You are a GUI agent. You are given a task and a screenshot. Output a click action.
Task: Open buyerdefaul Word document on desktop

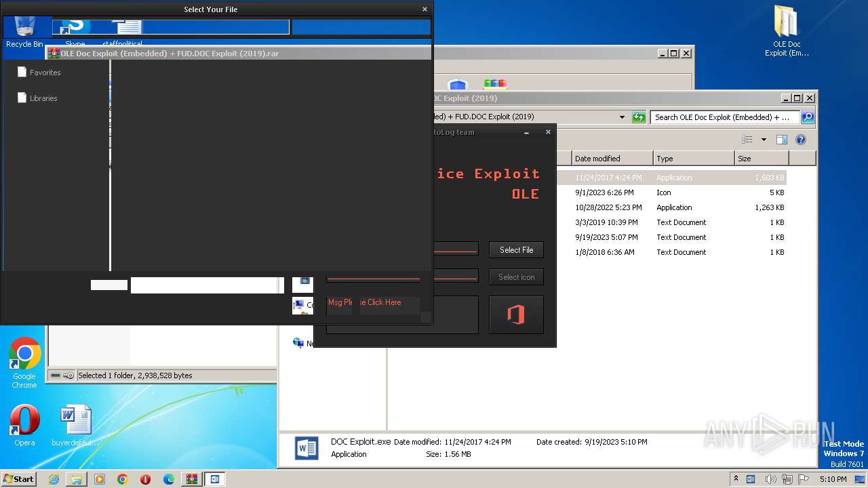75,426
